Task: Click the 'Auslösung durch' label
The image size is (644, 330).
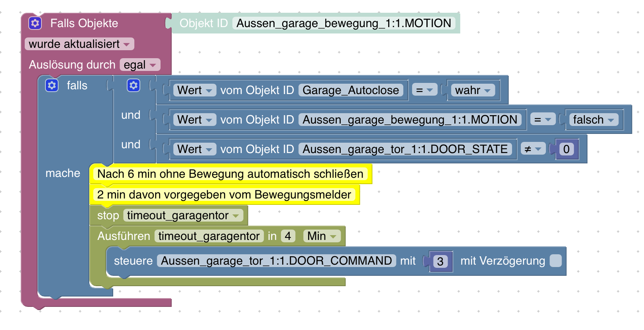Action: pyautogui.click(x=72, y=65)
